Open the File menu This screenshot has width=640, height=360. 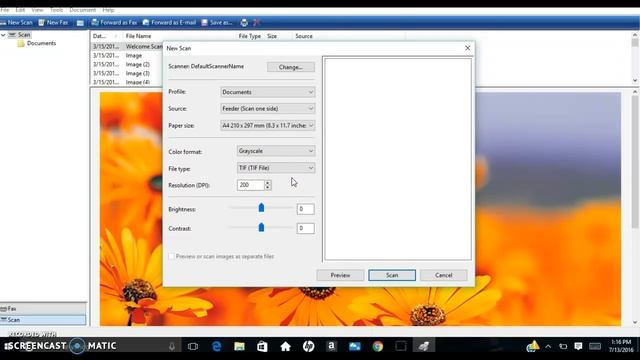click(x=5, y=10)
